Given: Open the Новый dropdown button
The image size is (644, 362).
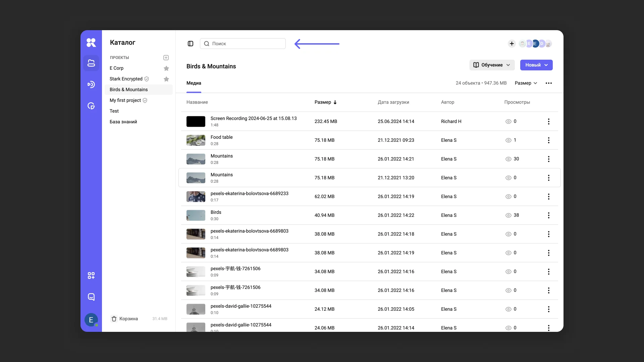Looking at the screenshot, I should click(536, 65).
